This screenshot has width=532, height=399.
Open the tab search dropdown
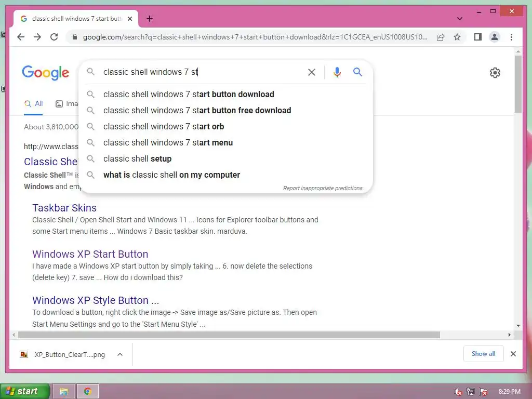click(x=459, y=19)
